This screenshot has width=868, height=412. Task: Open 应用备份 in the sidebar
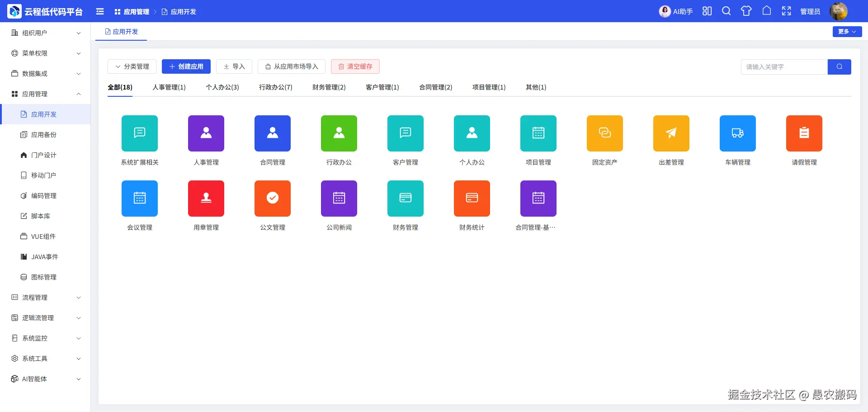click(x=45, y=135)
